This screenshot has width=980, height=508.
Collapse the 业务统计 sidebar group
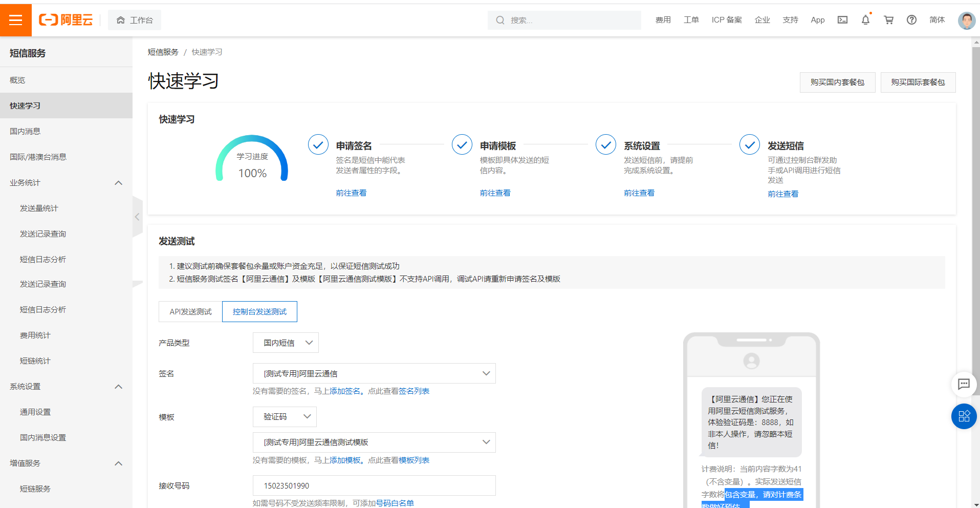click(118, 183)
